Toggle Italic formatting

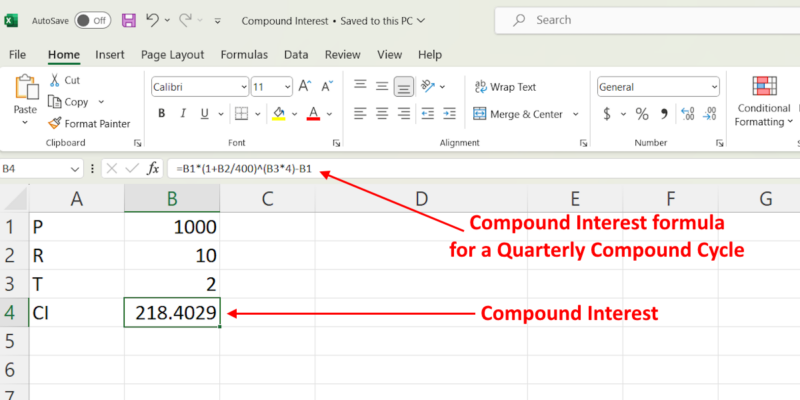[183, 113]
